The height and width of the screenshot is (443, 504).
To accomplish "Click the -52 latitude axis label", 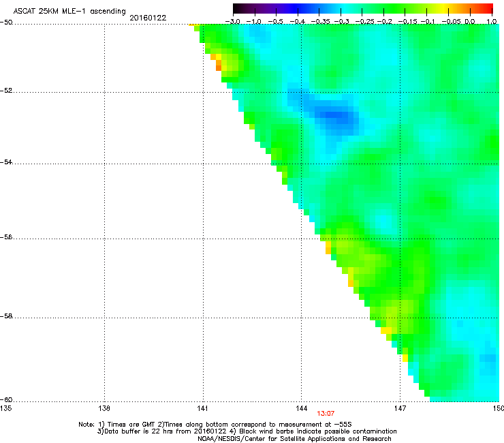I will pyautogui.click(x=6, y=91).
